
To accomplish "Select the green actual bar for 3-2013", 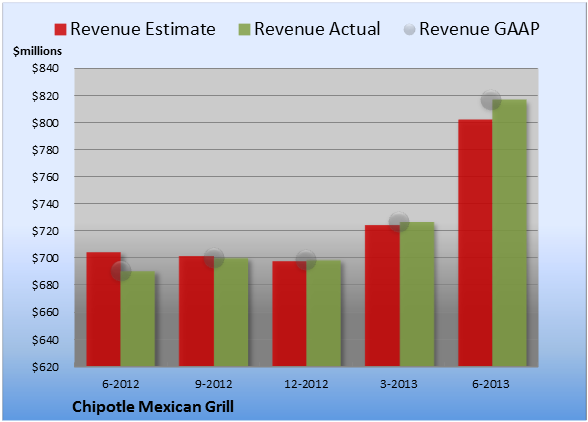I will coord(417,294).
